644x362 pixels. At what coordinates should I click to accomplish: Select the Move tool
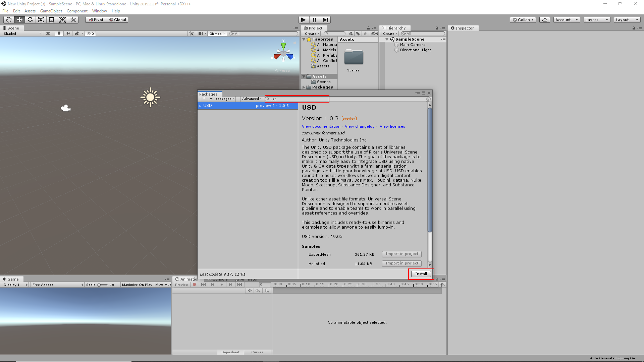(19, 20)
